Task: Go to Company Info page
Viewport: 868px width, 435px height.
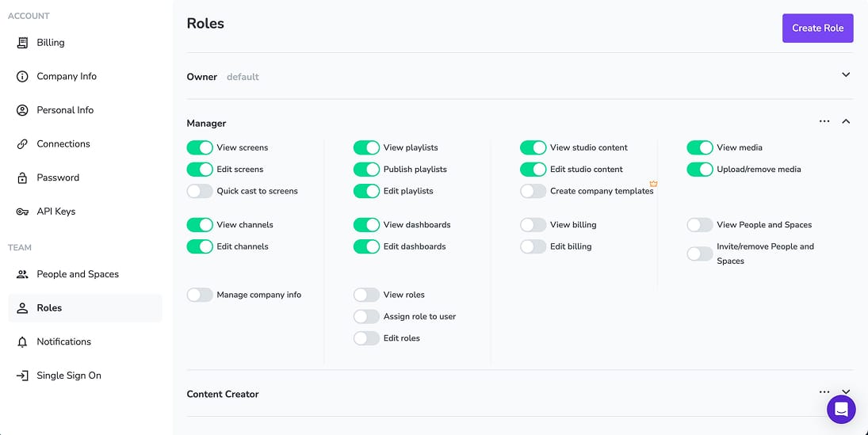Action: [x=86, y=76]
